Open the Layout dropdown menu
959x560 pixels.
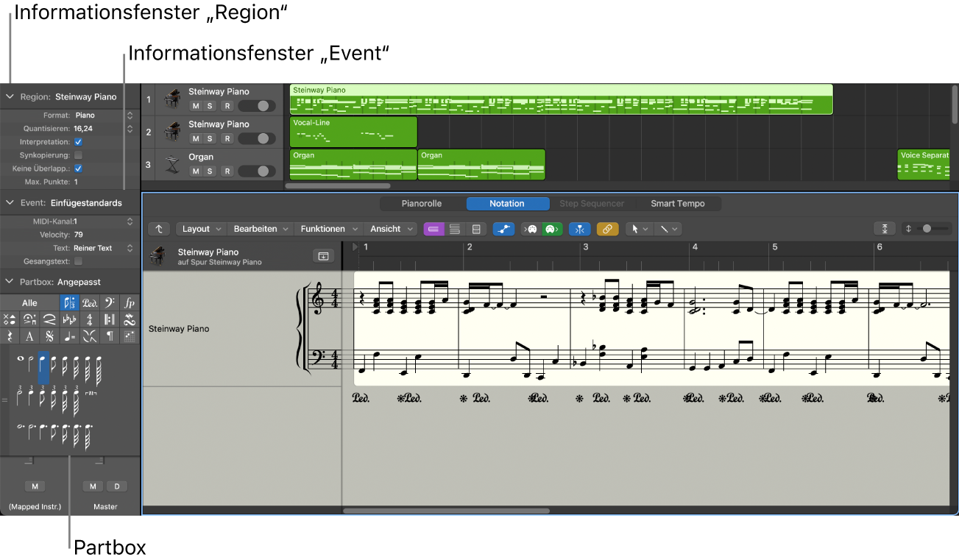tap(201, 229)
